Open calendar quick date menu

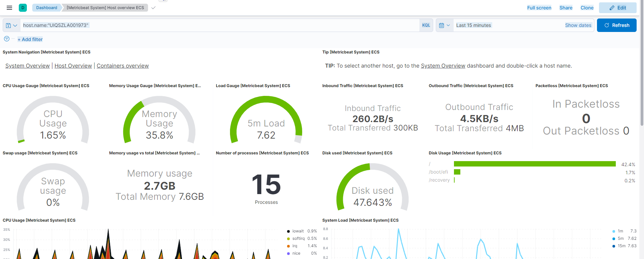point(445,25)
